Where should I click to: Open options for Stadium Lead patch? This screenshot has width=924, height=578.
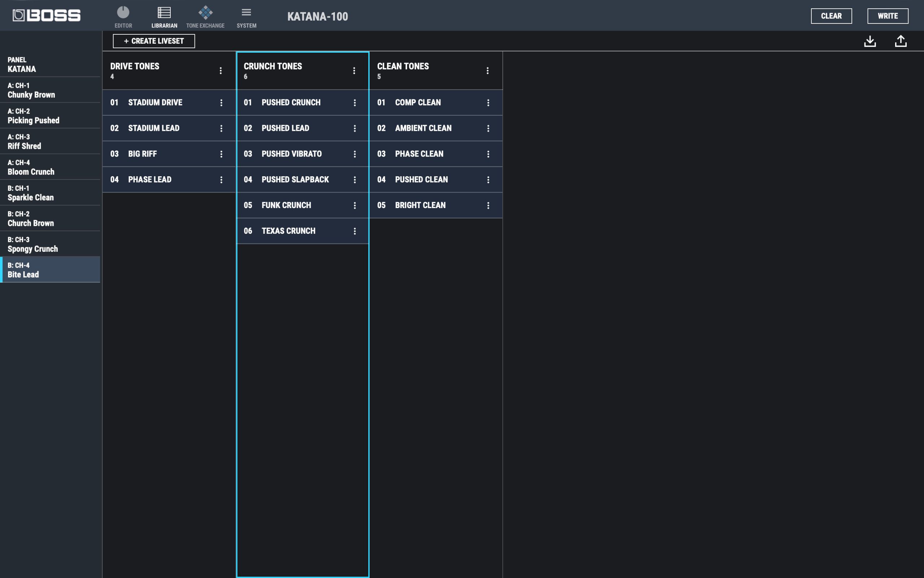[221, 129]
